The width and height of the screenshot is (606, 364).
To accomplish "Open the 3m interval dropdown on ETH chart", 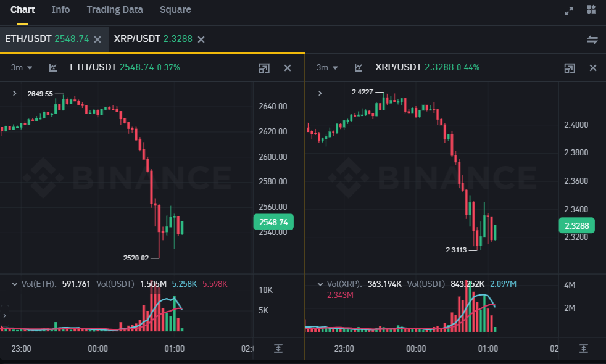I will point(22,68).
